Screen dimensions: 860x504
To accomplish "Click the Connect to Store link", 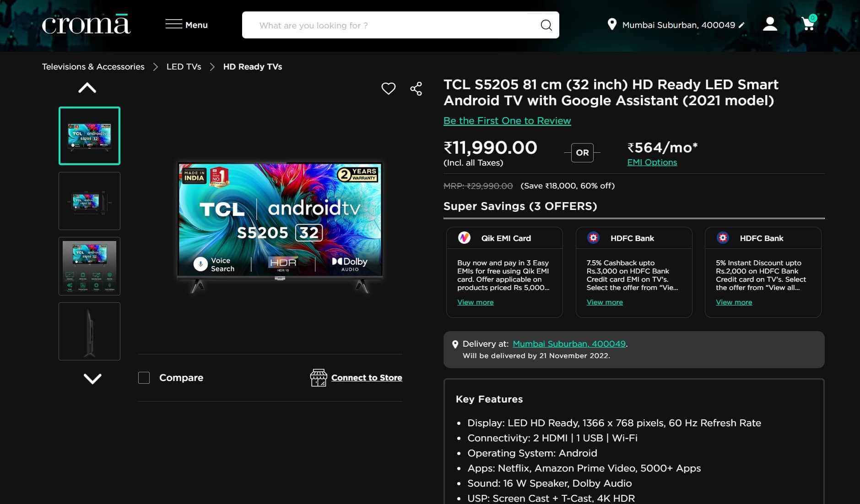I will click(x=367, y=378).
